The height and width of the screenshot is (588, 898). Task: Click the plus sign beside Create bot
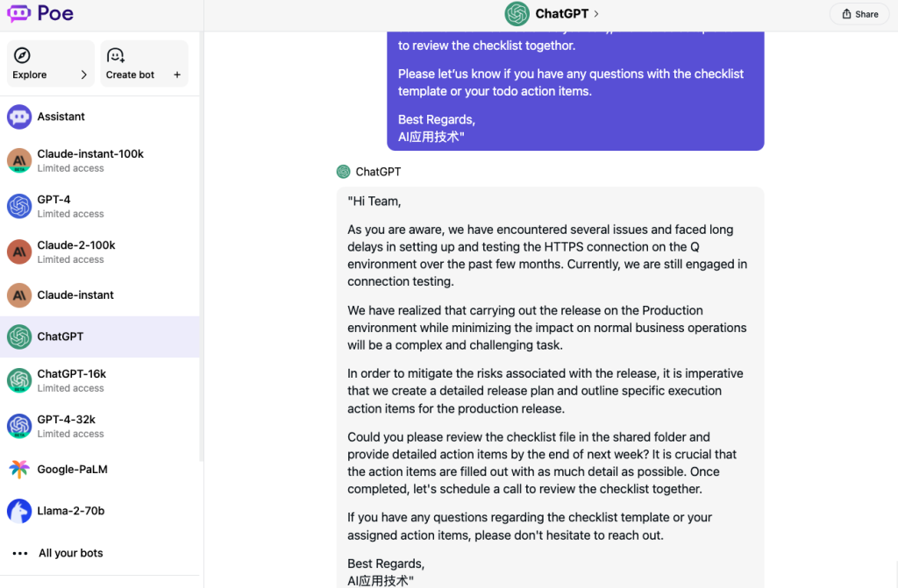tap(177, 75)
